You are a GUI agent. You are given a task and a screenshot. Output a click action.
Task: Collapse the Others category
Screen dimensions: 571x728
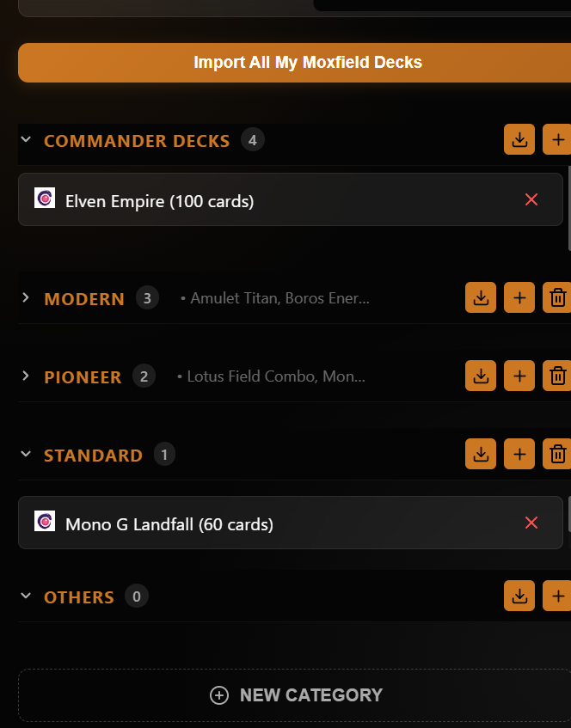click(26, 596)
